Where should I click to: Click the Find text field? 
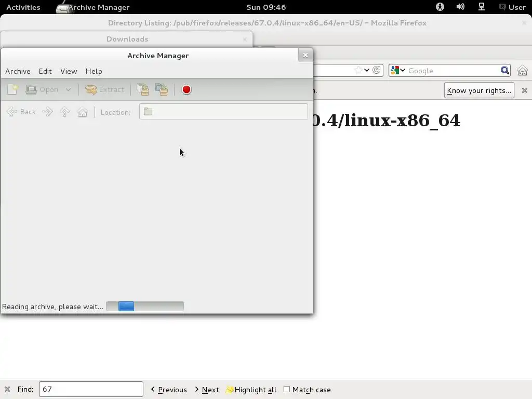pos(91,389)
